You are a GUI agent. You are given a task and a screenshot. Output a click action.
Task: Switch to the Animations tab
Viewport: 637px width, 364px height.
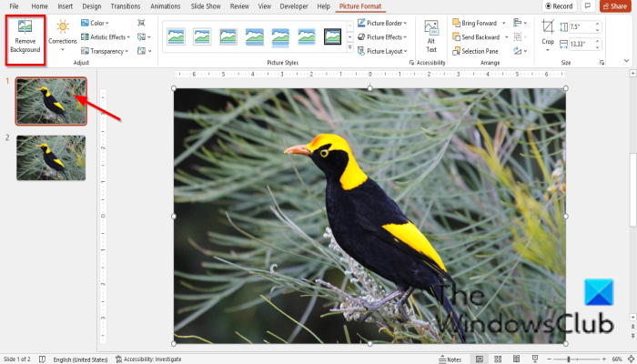tap(166, 6)
